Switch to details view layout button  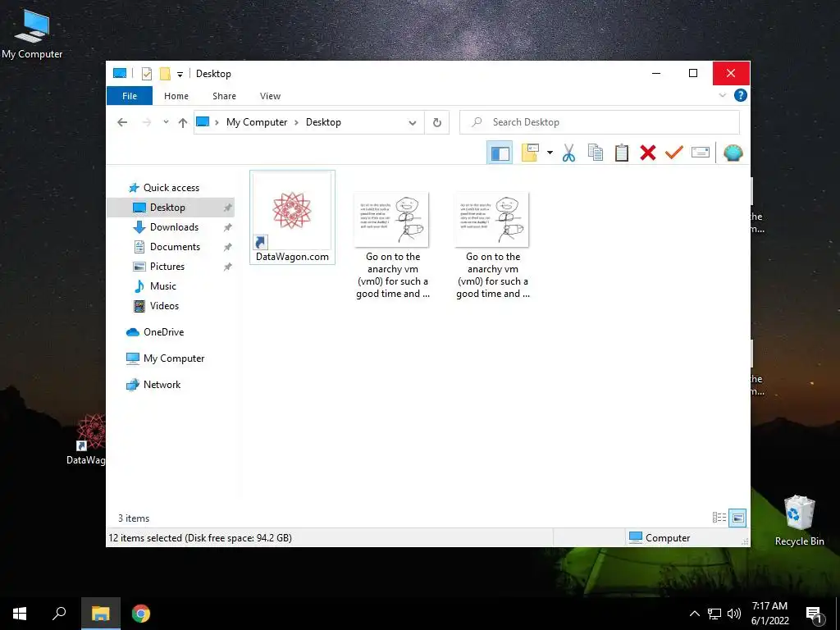click(719, 518)
